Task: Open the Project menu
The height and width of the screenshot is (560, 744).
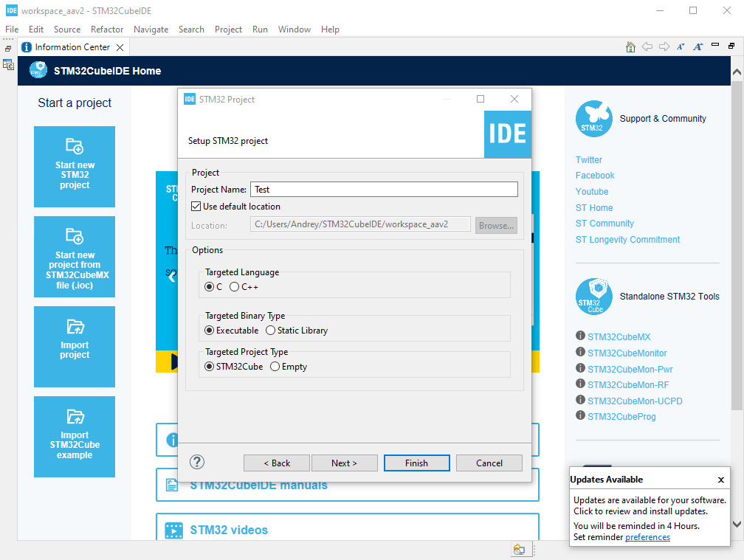Action: [228, 30]
